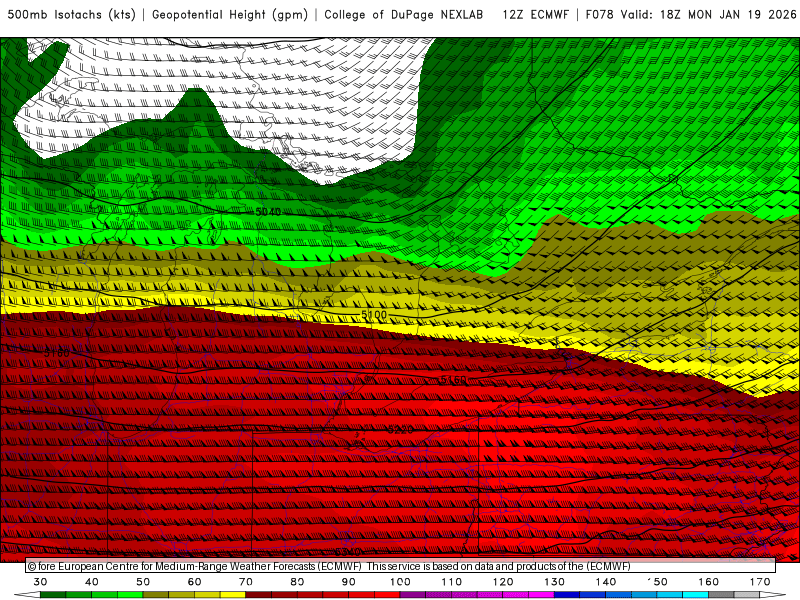800x600 pixels.
Task: Click the 70 kt value on legend
Action: tap(246, 582)
